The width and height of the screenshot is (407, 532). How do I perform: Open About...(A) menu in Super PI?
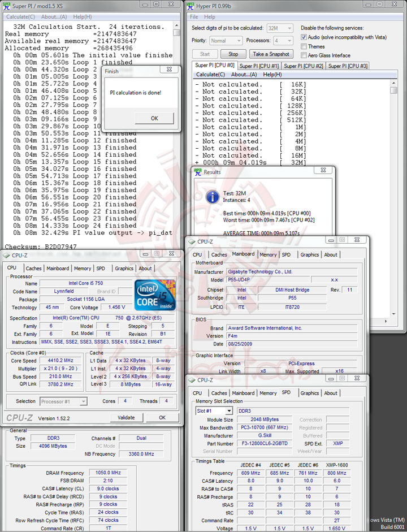[54, 16]
